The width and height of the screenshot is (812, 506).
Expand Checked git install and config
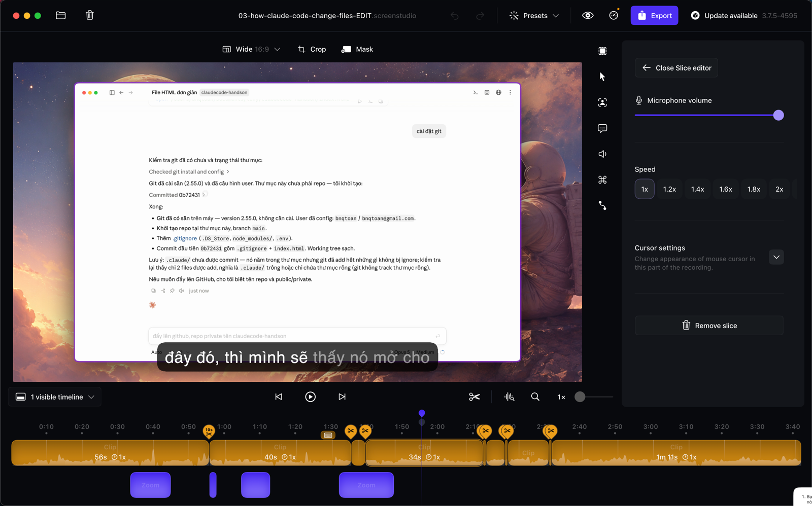(x=189, y=172)
